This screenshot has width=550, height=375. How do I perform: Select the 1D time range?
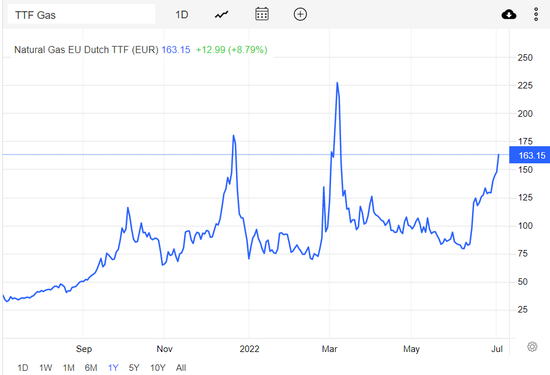tap(23, 368)
